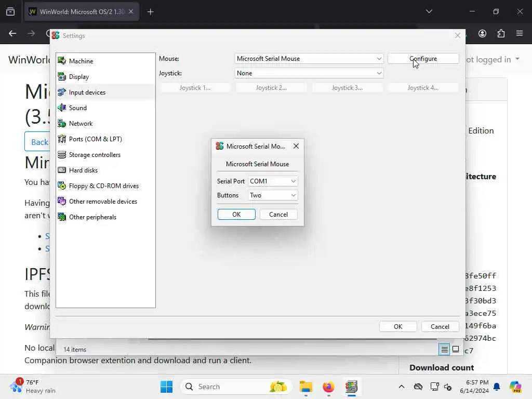
Task: Click the taskbar Search box
Action: (x=236, y=387)
